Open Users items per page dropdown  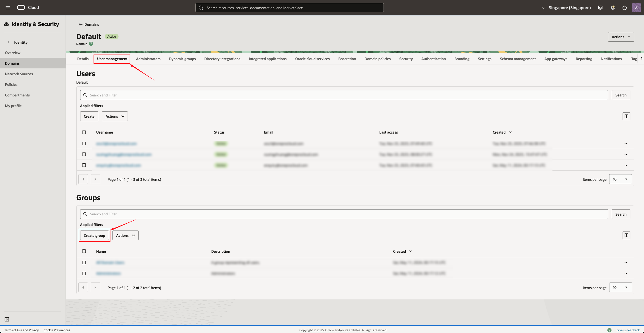[620, 179]
